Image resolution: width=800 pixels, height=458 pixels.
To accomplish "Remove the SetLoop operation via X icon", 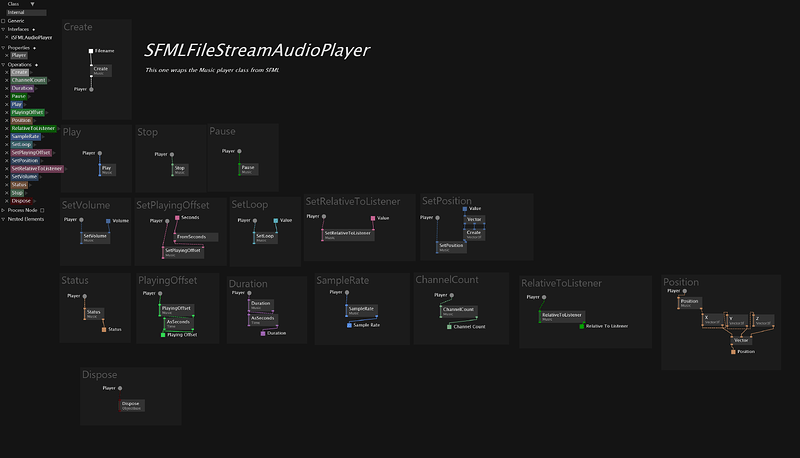I will [7, 144].
